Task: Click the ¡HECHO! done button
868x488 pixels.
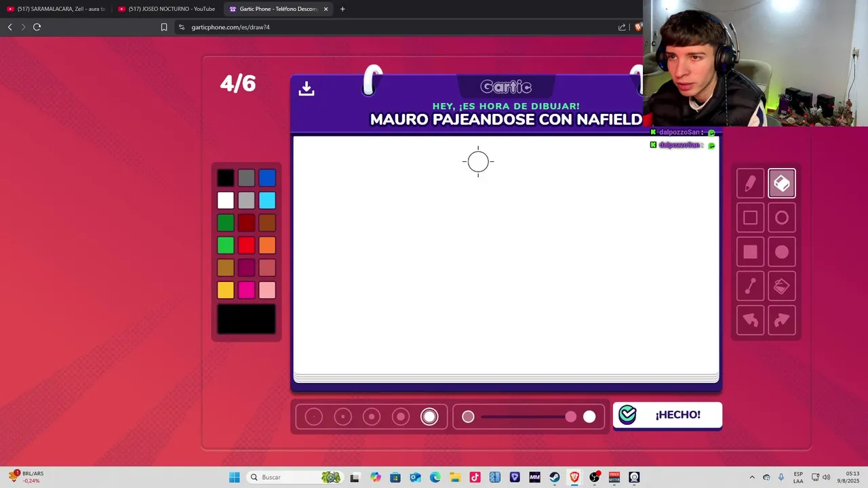Action: 667,415
